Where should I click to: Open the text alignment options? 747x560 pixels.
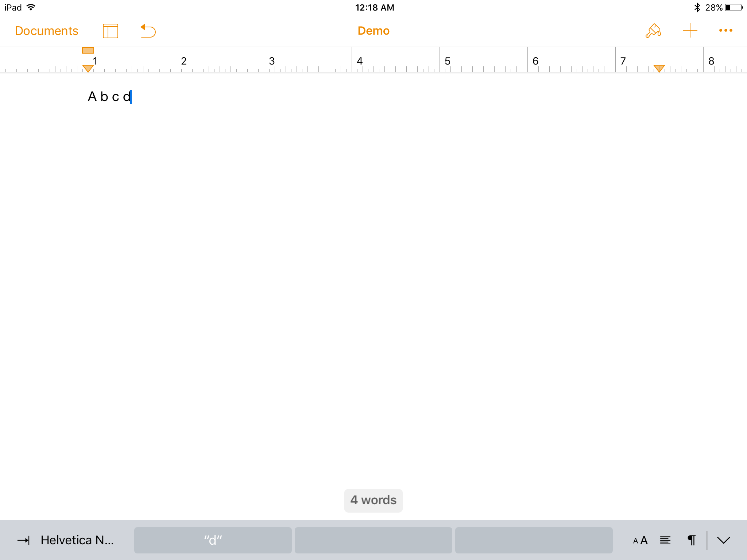665,540
